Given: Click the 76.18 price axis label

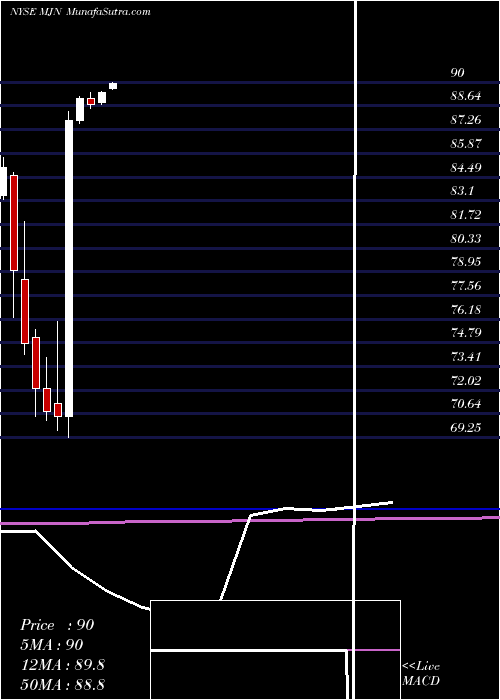Looking at the screenshot, I should click(x=466, y=310).
